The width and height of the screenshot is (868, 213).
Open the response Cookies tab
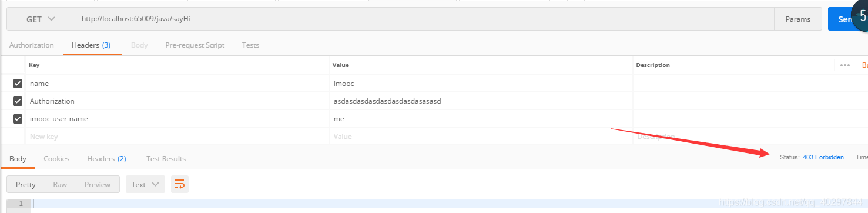tap(56, 159)
